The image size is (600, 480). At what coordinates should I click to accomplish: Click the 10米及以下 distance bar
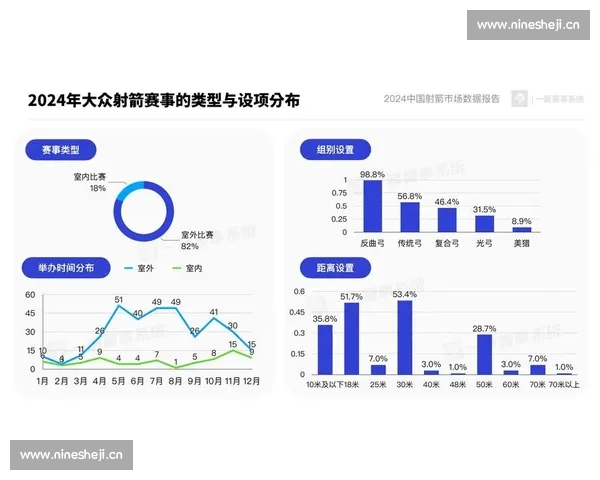325,349
